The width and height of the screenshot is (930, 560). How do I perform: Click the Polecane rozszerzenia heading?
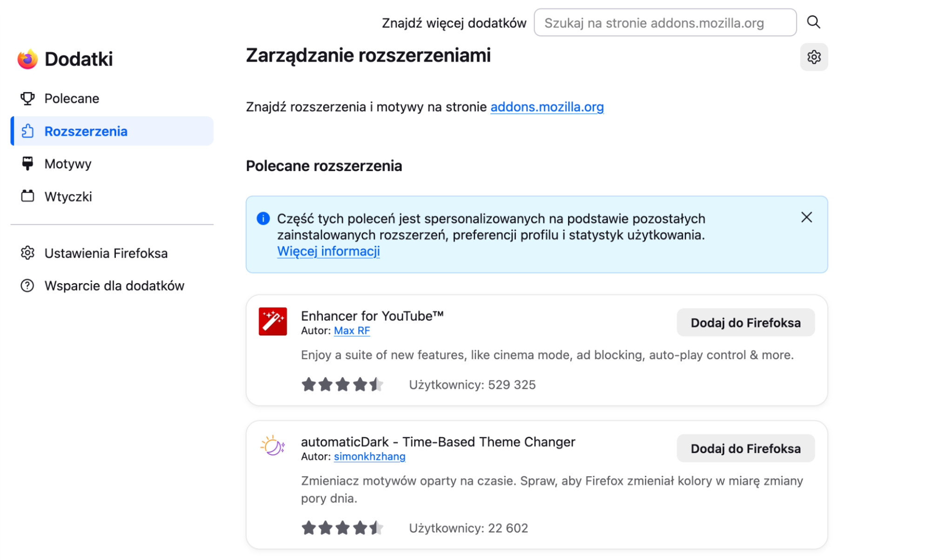[x=324, y=166]
